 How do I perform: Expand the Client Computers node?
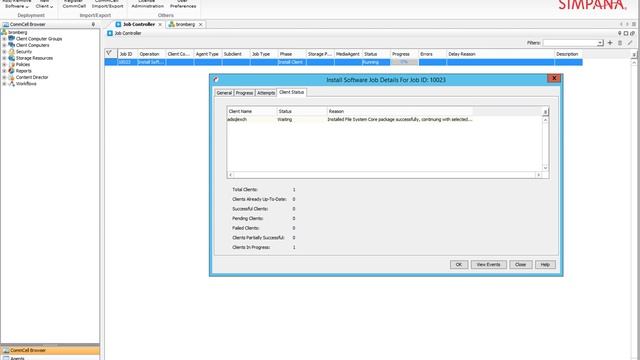(4, 45)
